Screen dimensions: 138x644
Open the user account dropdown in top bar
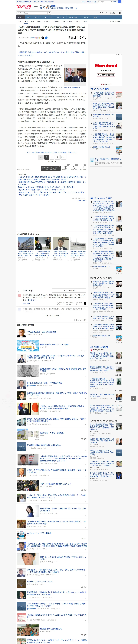pyautogui.click(x=114, y=2)
